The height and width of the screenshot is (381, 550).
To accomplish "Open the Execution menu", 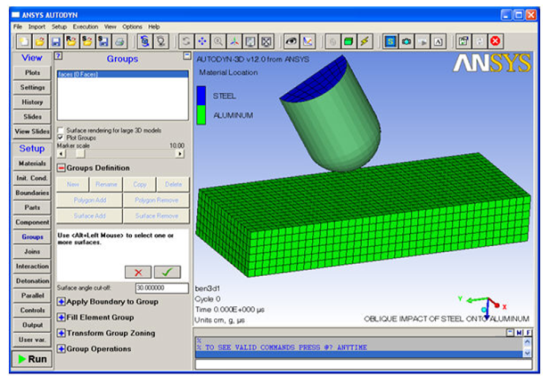I will click(x=85, y=27).
